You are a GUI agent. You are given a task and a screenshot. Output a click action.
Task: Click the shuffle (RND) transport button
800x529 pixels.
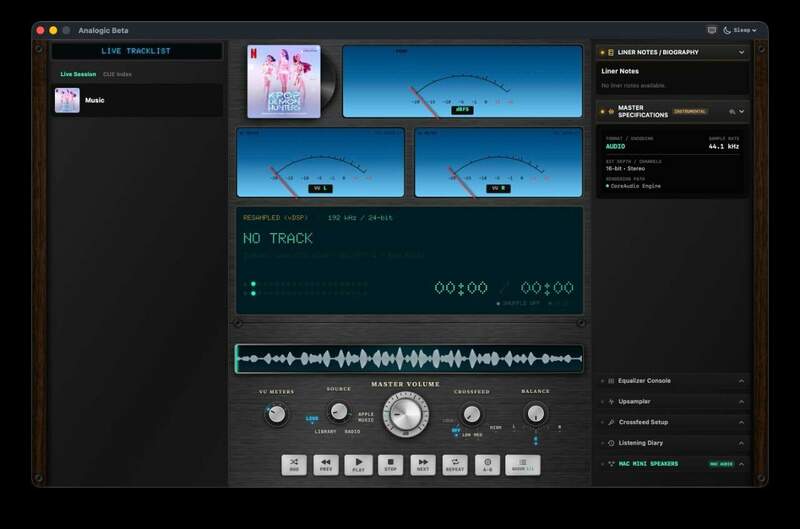tap(294, 465)
